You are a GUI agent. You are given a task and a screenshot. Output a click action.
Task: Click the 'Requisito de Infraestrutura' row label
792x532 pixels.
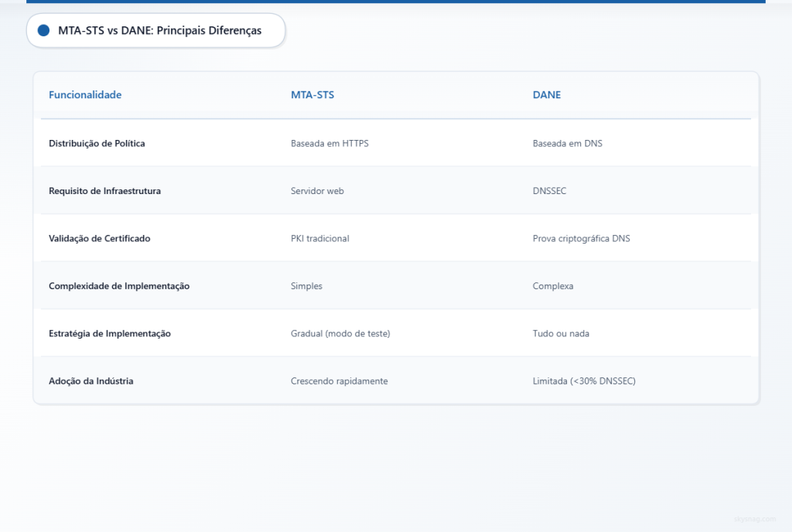[x=104, y=191]
